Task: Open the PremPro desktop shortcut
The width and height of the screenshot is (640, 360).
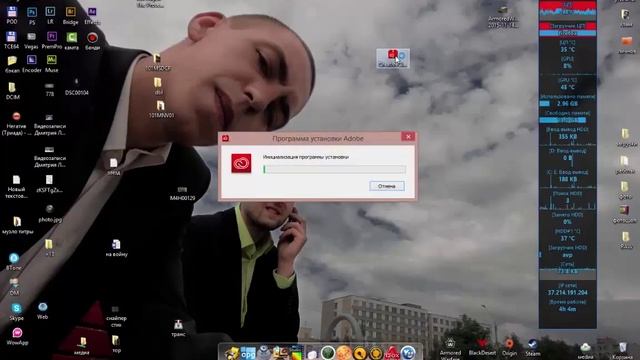Action: (x=52, y=40)
